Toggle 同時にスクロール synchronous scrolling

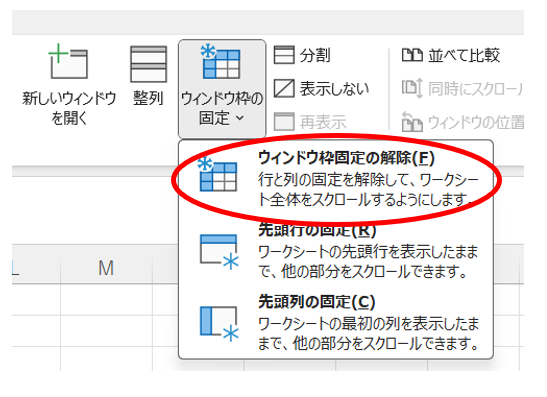coord(462,89)
